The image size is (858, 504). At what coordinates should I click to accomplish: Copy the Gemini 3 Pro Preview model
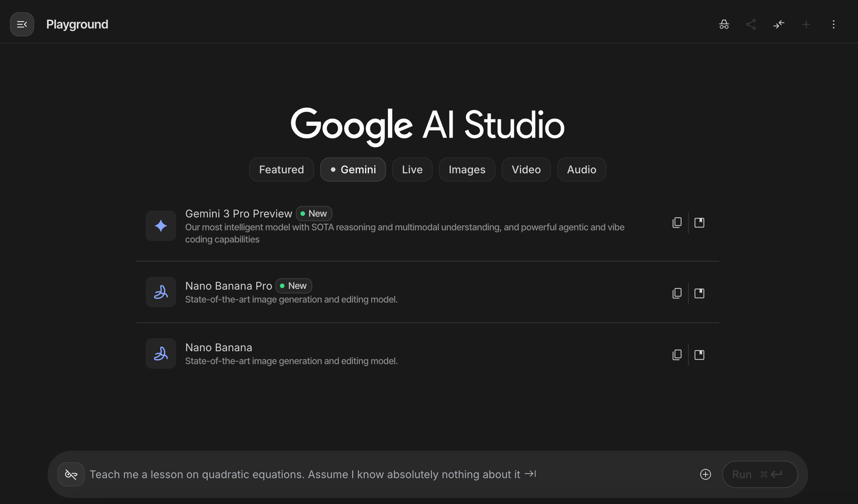point(677,223)
